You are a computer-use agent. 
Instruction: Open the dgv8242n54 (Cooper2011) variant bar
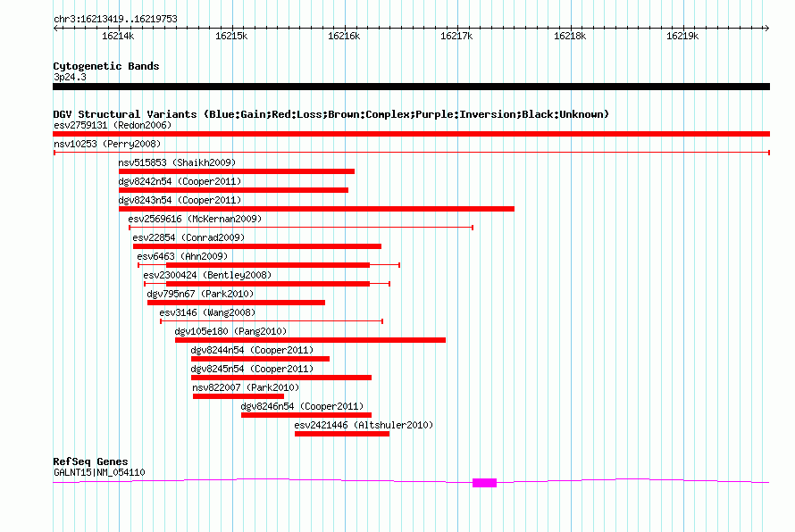[x=233, y=190]
